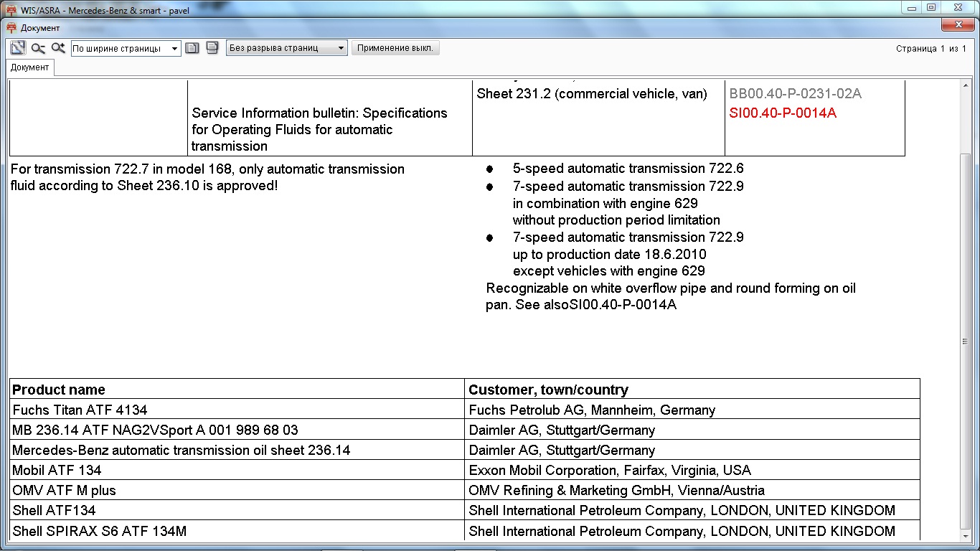
Task: Restore down the WIS/ASRA main window
Action: pos(931,7)
